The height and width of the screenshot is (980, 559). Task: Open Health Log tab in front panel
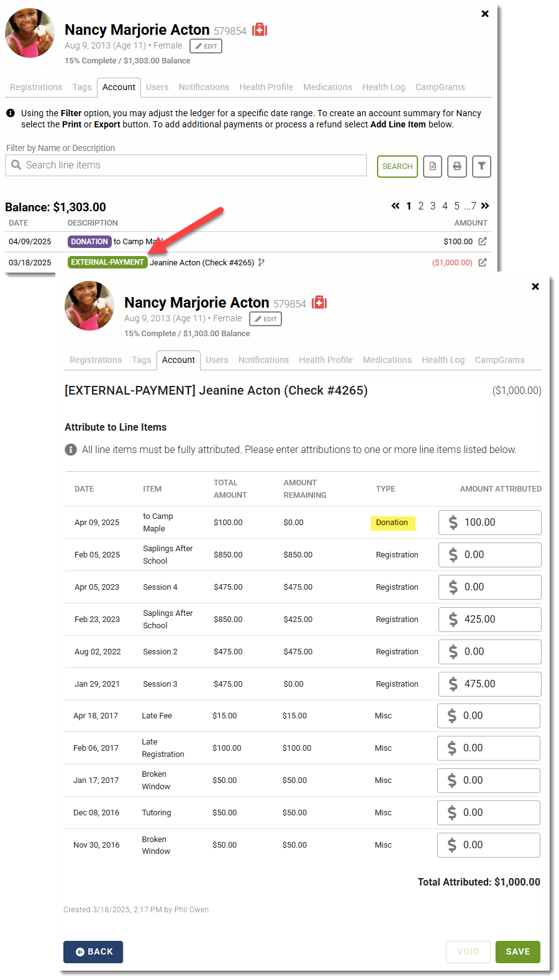click(443, 360)
